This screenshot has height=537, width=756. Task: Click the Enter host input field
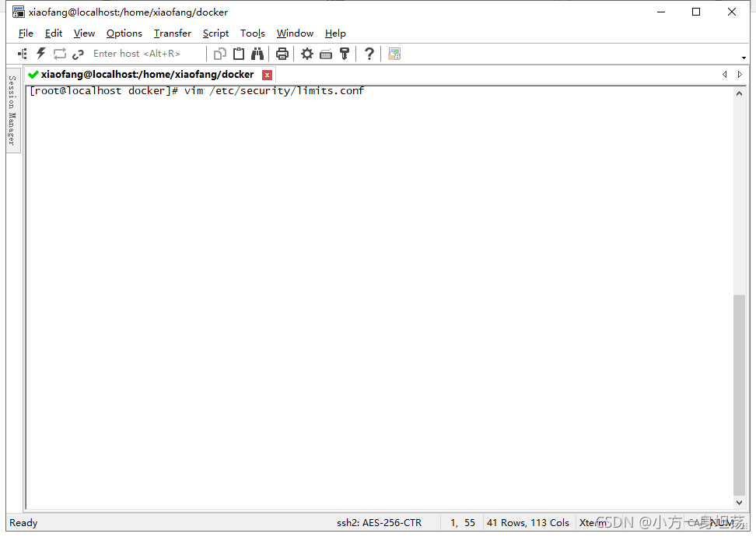[x=147, y=54]
